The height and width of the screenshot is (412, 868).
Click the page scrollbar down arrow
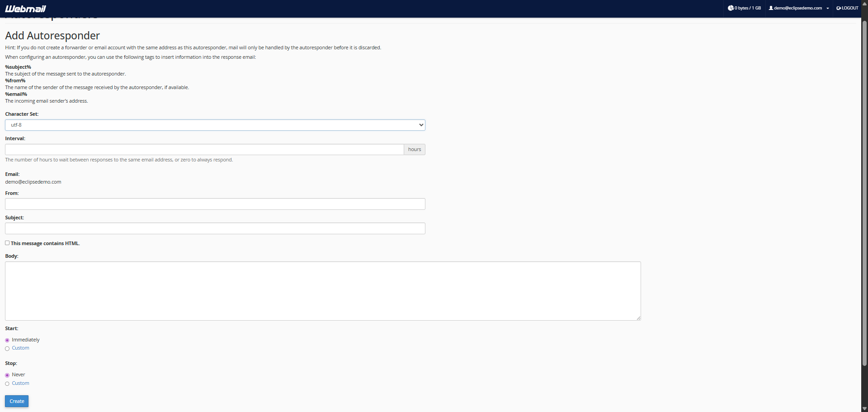coord(864,408)
